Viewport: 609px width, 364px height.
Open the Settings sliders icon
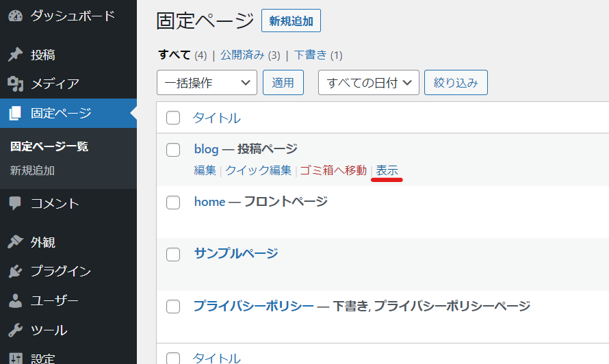tap(16, 358)
